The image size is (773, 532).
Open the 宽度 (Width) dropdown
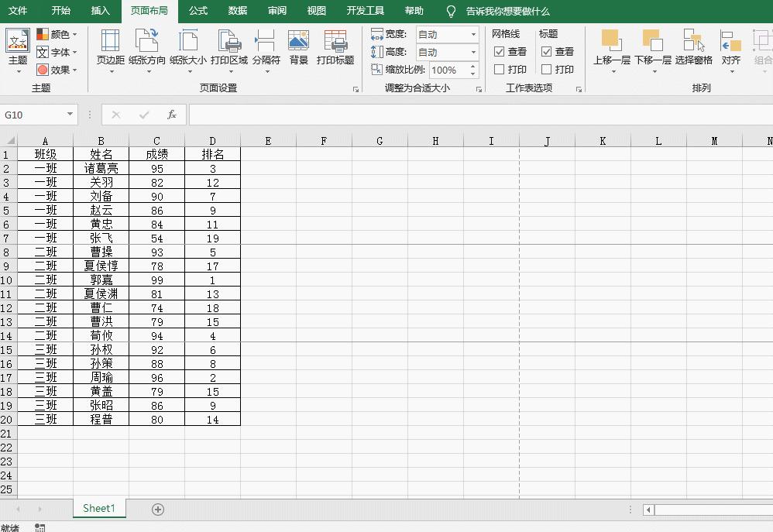pos(473,34)
